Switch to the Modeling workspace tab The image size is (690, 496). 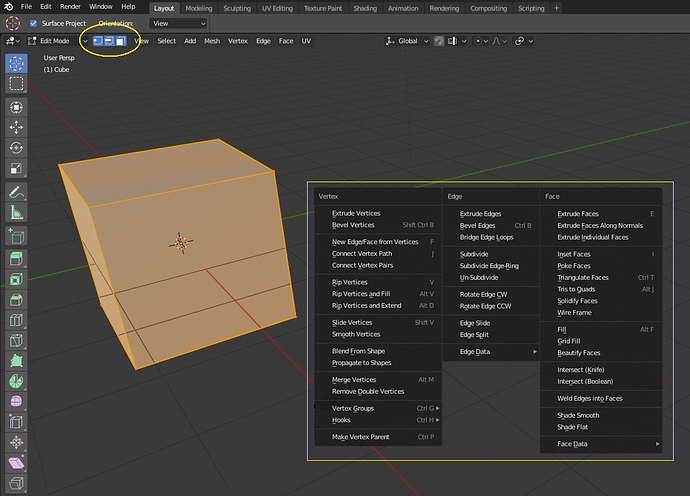(x=198, y=8)
